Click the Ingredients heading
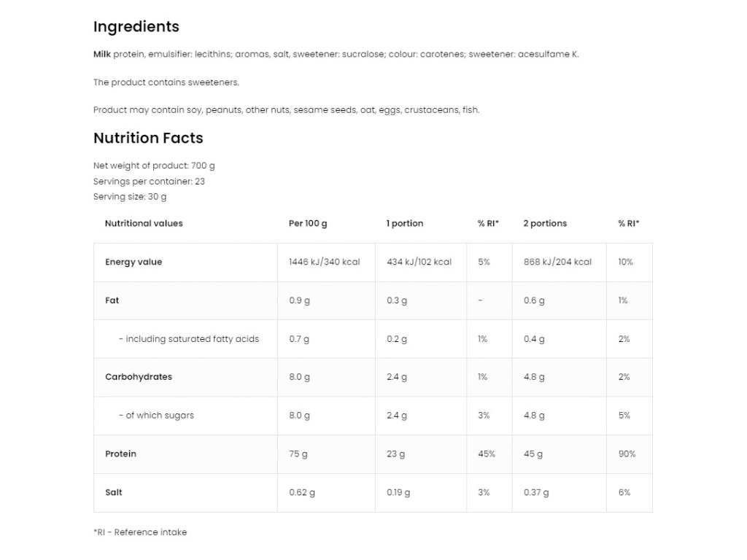The width and height of the screenshot is (747, 560). point(136,27)
